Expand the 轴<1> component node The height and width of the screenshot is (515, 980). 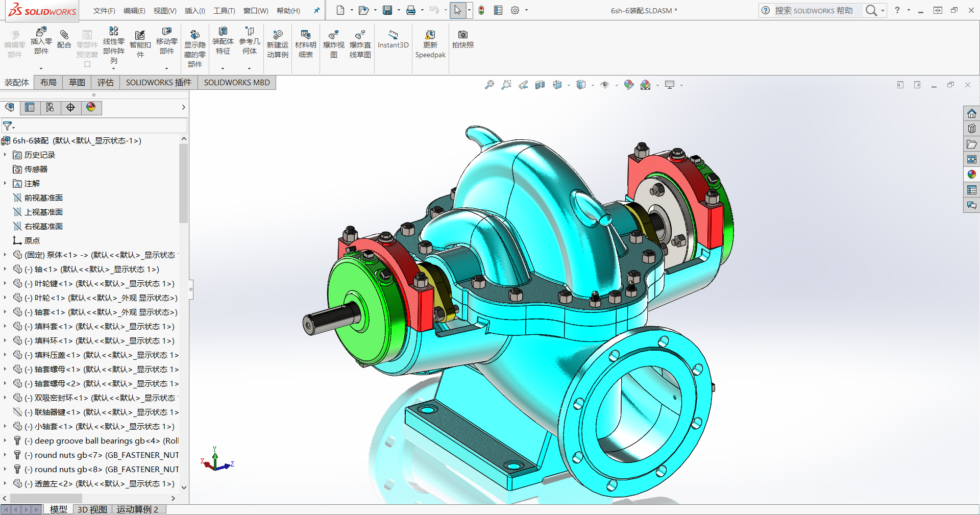pos(5,269)
